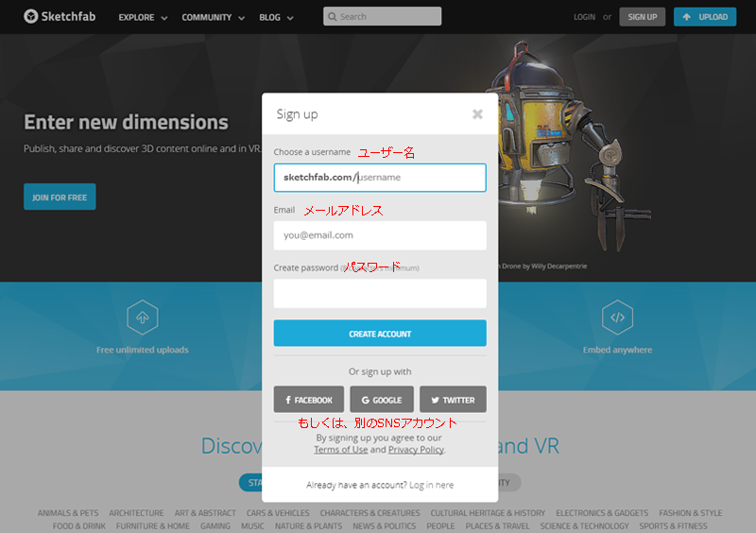
Task: Open the Privacy Policy link
Action: click(x=416, y=450)
